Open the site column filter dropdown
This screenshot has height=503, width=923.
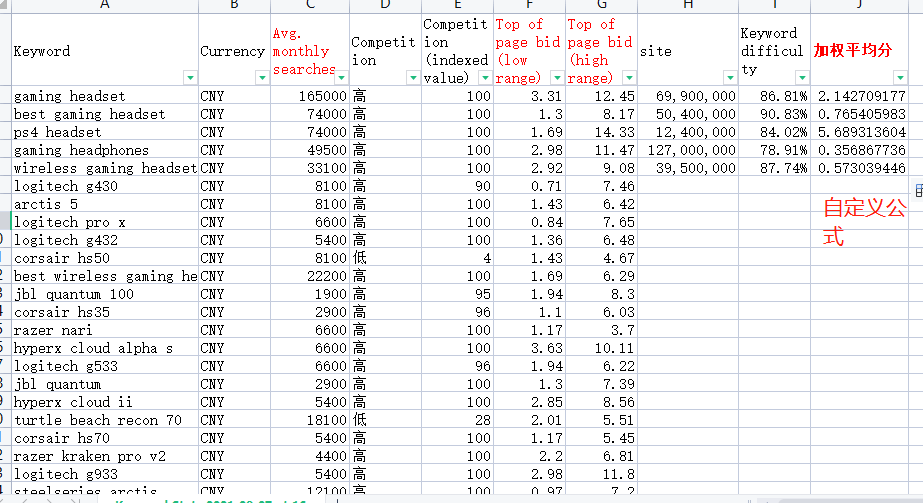pos(730,78)
